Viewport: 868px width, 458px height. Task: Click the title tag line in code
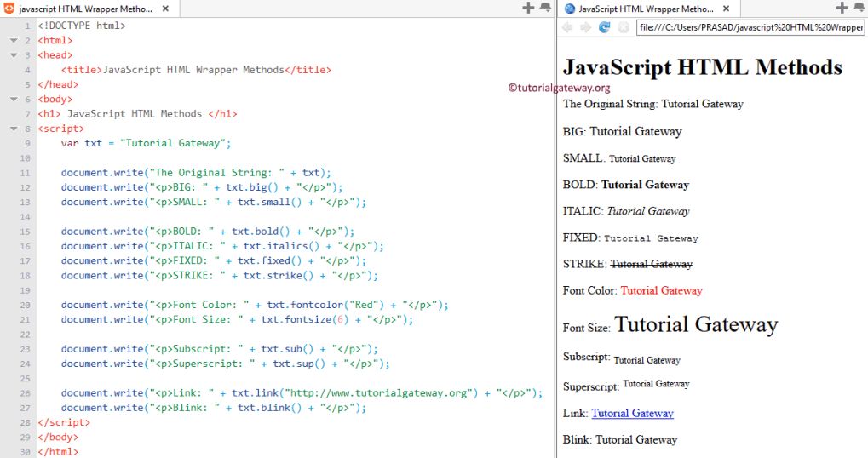coord(196,70)
